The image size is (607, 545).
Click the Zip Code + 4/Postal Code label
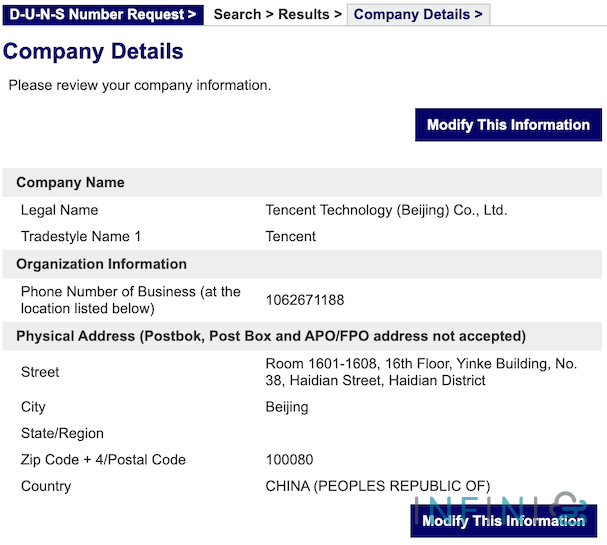103,460
